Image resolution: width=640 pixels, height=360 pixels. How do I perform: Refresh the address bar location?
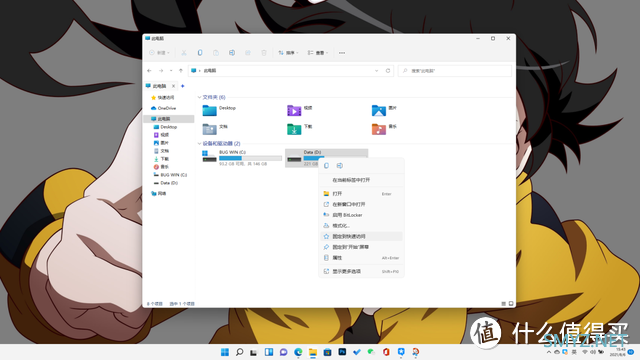click(388, 71)
